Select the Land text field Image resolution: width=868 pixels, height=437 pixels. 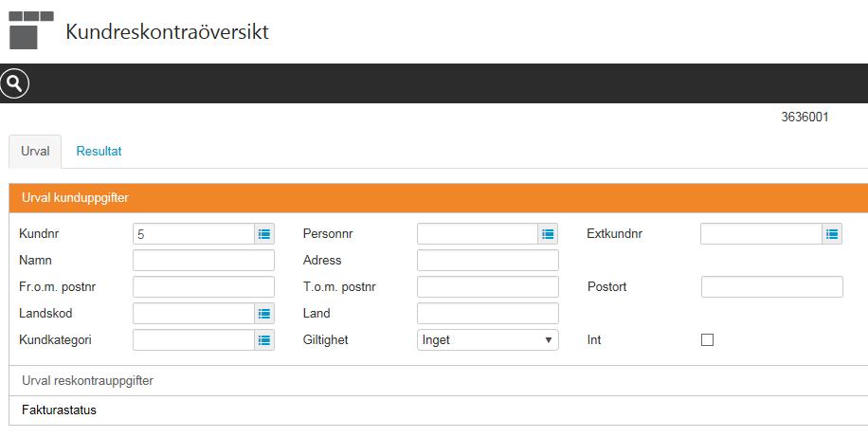coord(488,314)
